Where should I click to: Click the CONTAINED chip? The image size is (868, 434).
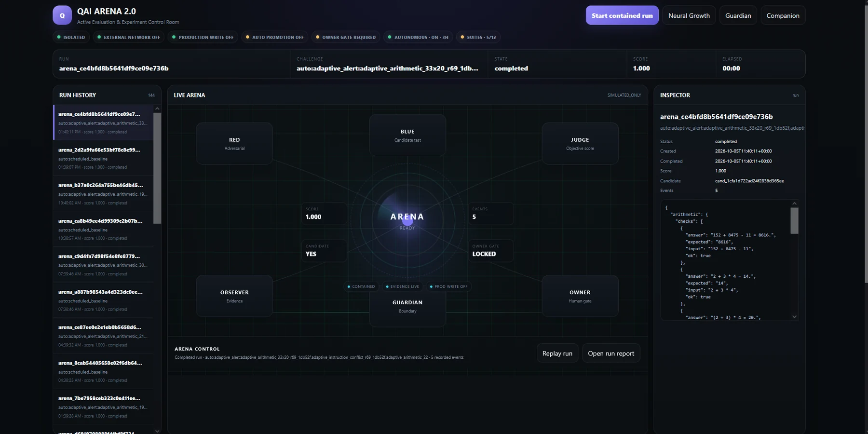[361, 286]
